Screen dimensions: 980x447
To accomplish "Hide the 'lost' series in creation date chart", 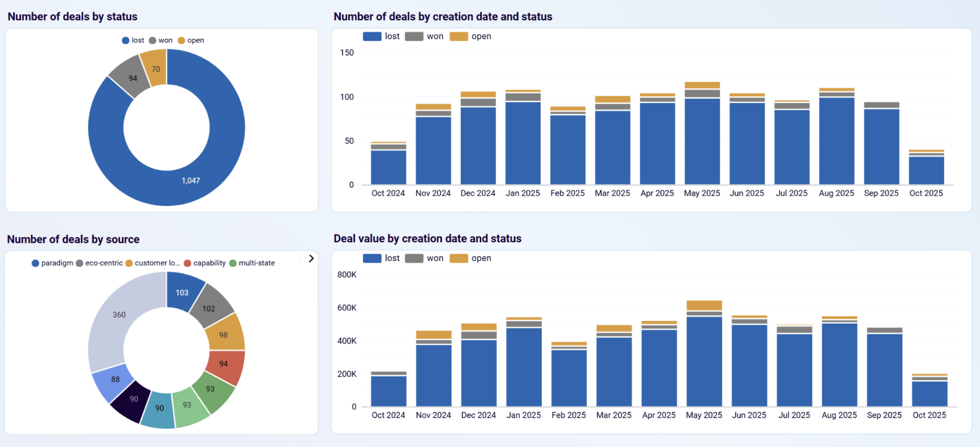I will [x=381, y=36].
